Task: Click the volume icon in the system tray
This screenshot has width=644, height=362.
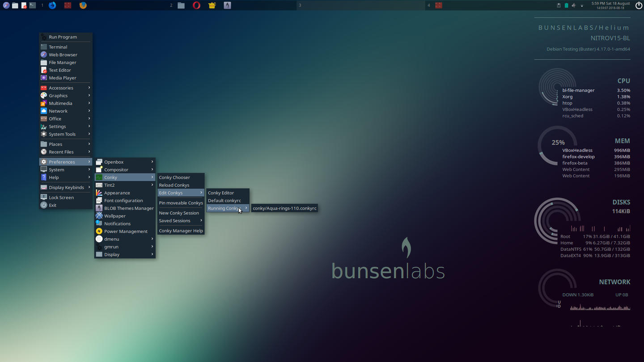Action: coord(574,5)
